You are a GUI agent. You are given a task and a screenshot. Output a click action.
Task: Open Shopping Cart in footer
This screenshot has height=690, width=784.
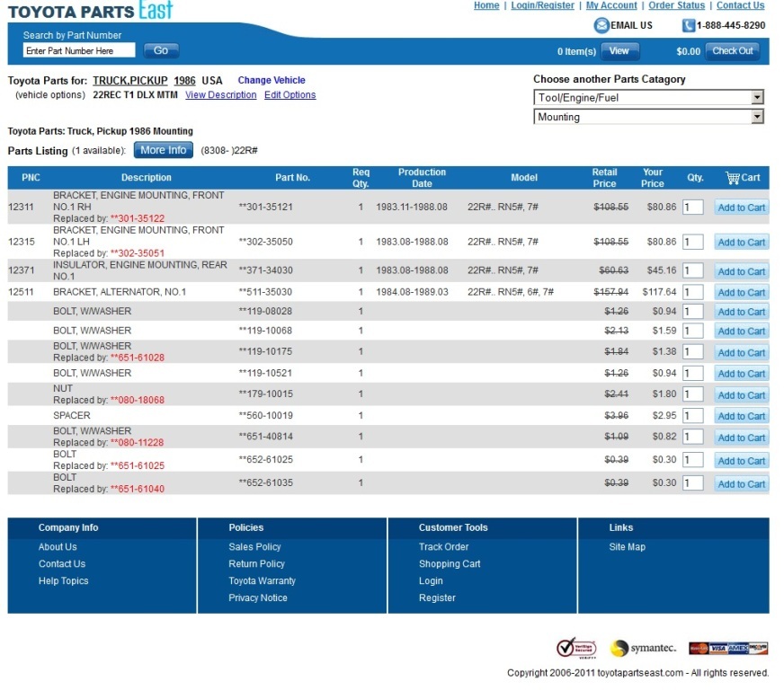pyautogui.click(x=450, y=563)
